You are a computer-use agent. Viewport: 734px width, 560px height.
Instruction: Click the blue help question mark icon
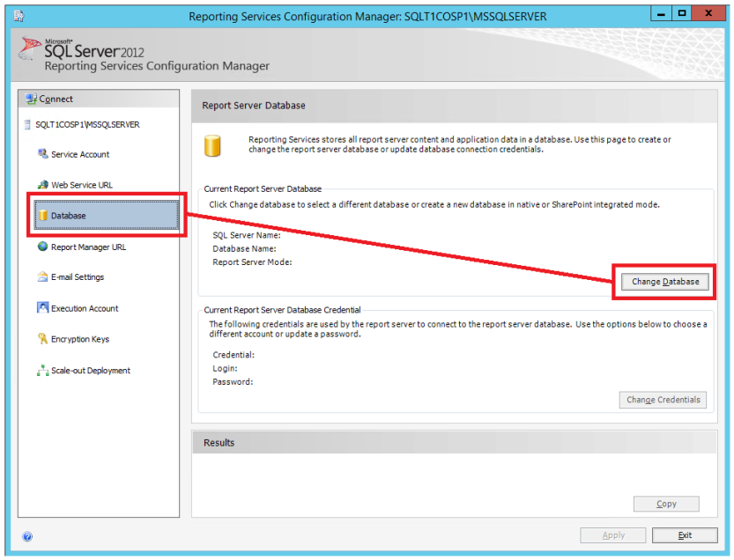(x=27, y=536)
